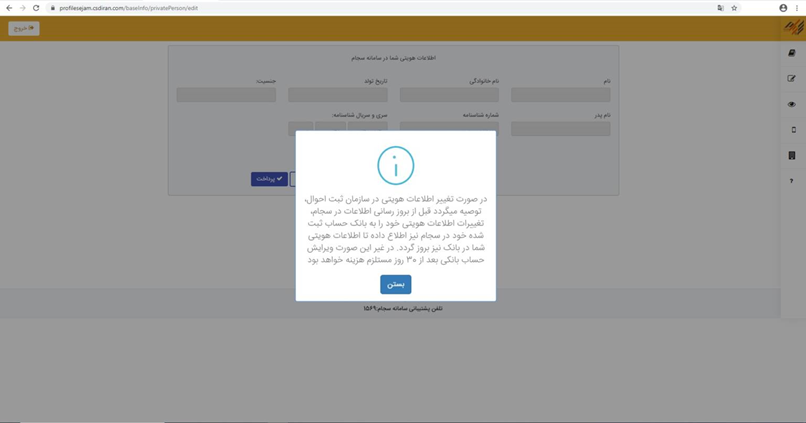Go forward in browser history
This screenshot has width=806, height=423.
(x=22, y=8)
